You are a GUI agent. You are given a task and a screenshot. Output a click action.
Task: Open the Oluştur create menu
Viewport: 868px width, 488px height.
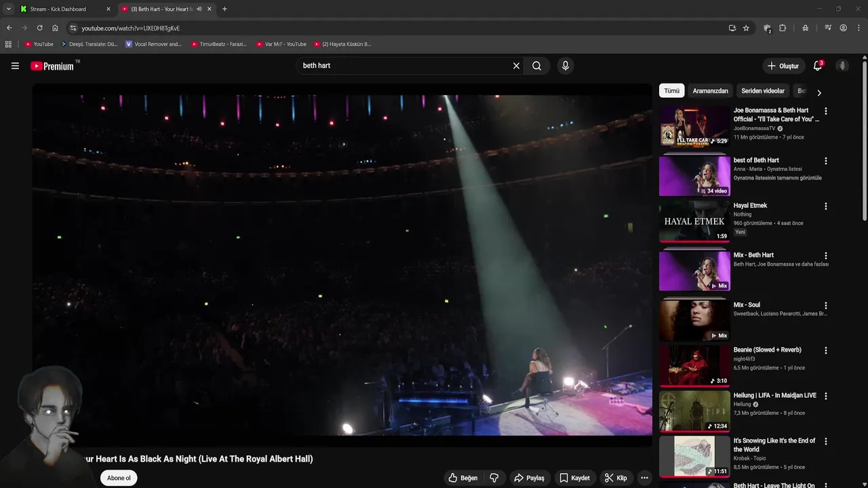point(783,66)
